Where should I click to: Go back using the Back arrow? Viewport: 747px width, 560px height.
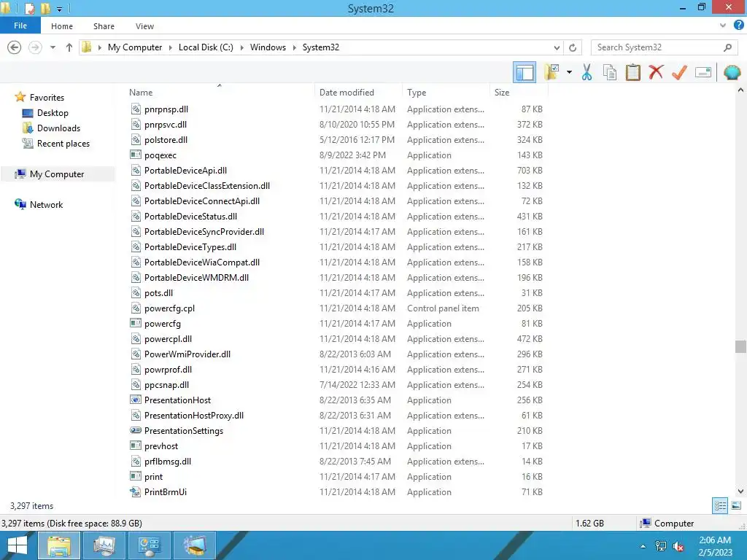click(15, 47)
